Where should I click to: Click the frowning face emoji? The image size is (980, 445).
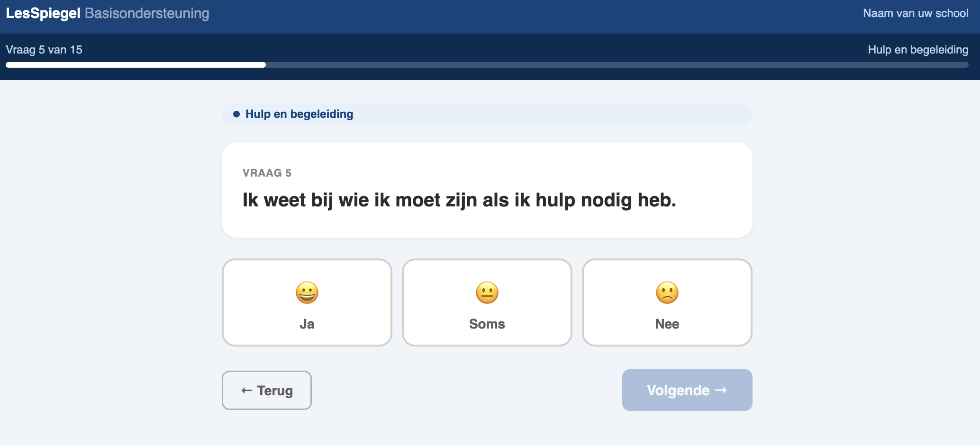click(x=667, y=293)
